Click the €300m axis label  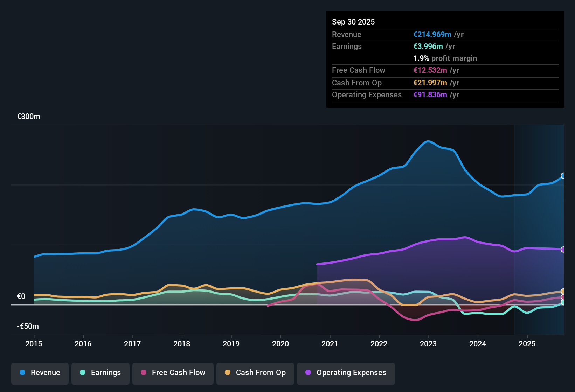pos(28,116)
